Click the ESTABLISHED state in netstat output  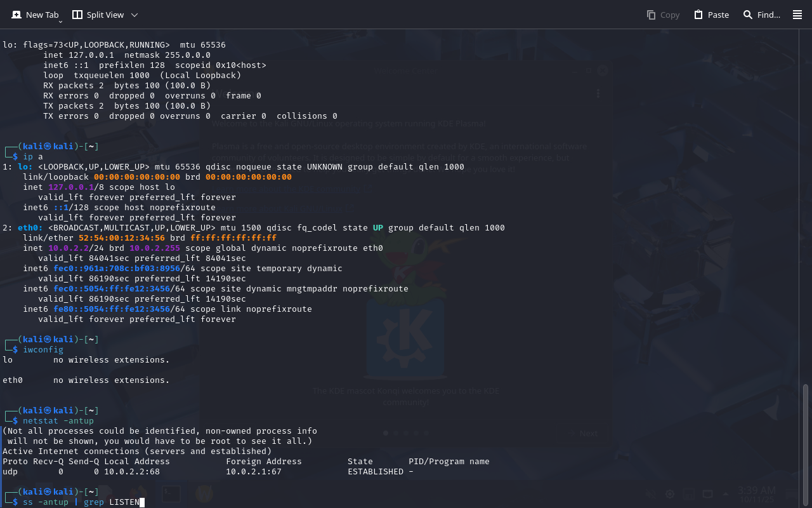(376, 472)
